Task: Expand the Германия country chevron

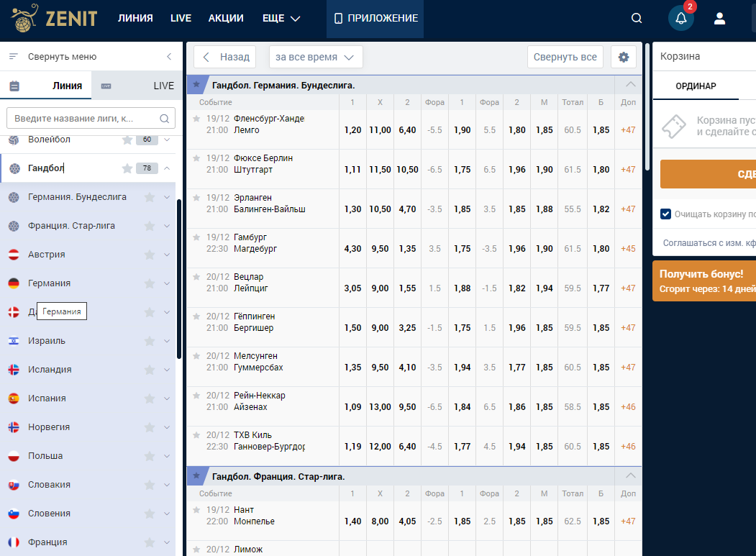Action: pos(167,283)
